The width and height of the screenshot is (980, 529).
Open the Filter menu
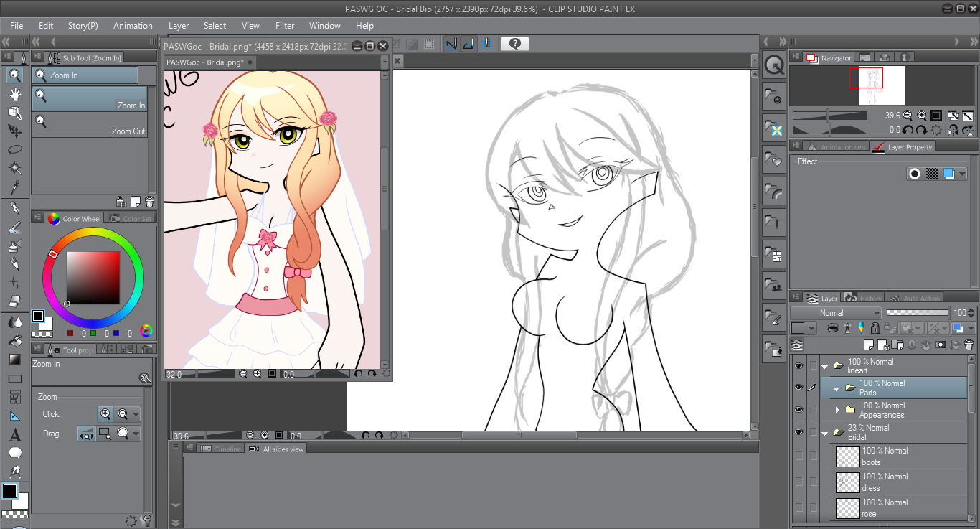tap(285, 26)
